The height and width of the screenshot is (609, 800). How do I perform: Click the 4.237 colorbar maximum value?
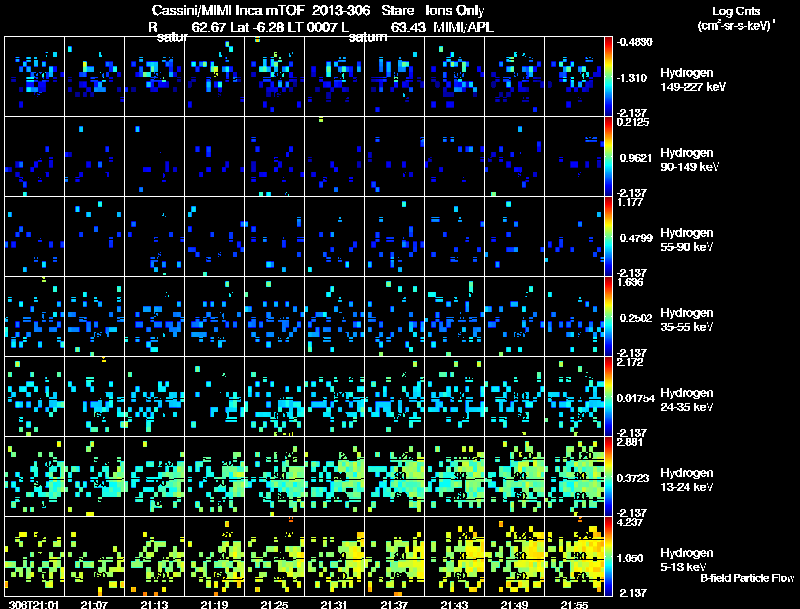tap(630, 522)
